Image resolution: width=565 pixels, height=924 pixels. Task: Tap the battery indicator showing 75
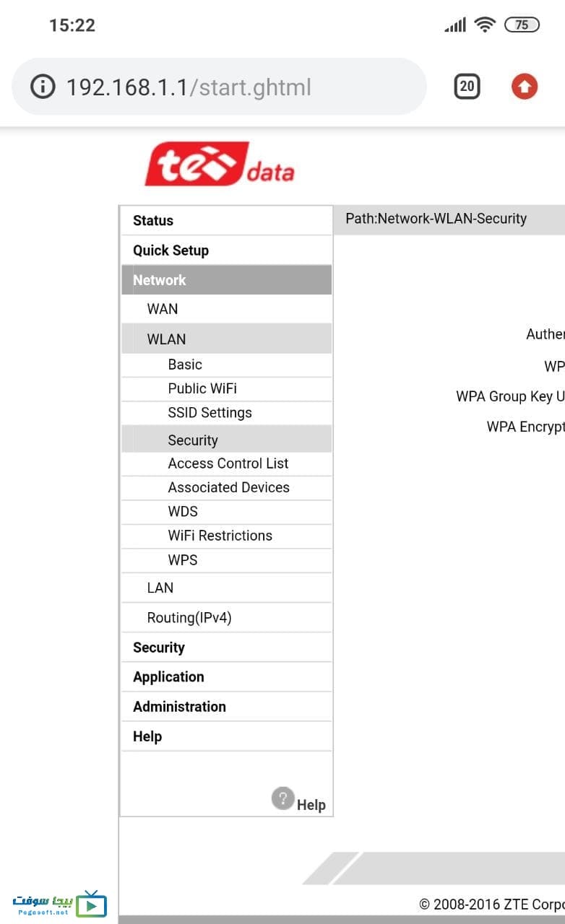pos(522,25)
